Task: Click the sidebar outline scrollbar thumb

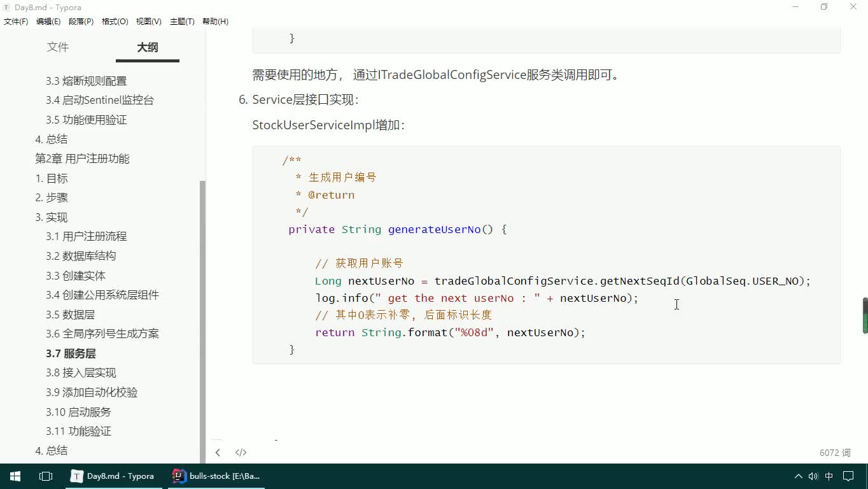Action: tap(203, 322)
